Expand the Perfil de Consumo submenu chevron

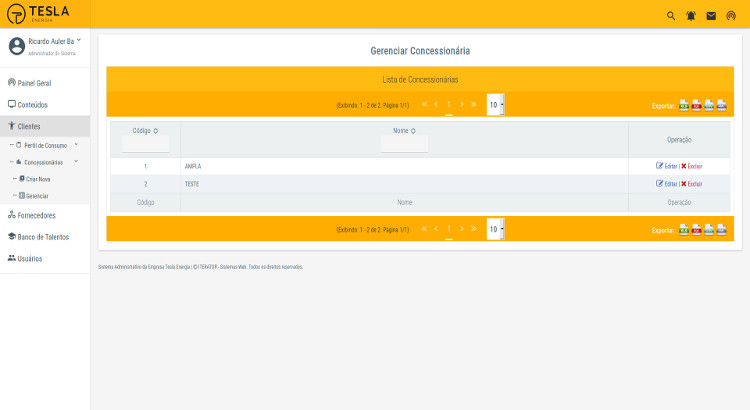pos(76,144)
